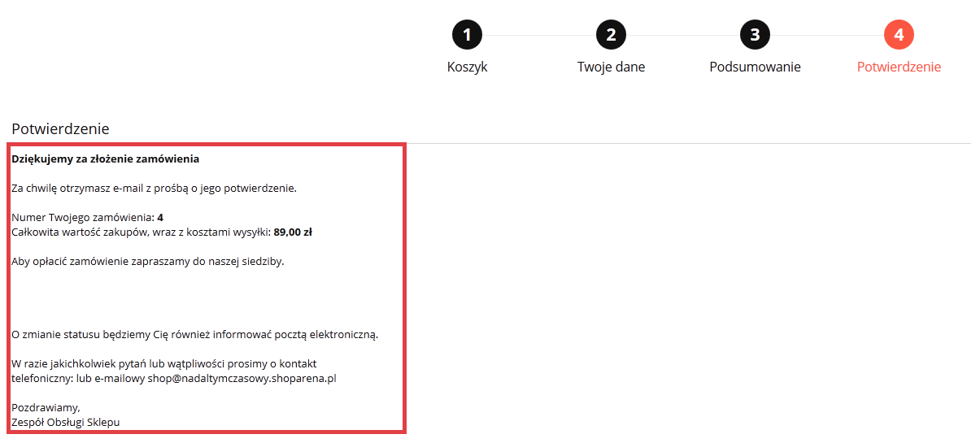Click the step 2 circle icon
Screen dimensions: 980x443
click(611, 35)
